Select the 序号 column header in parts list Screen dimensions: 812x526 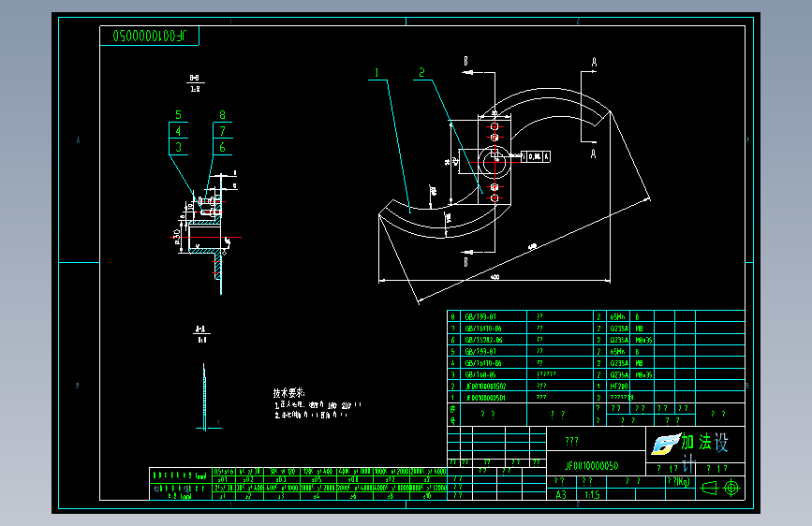coord(453,415)
